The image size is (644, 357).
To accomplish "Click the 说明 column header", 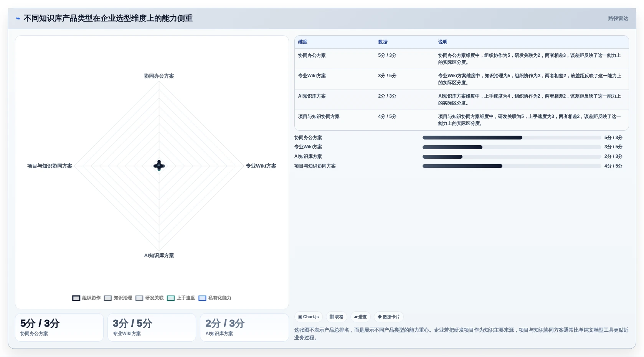I will (x=443, y=42).
